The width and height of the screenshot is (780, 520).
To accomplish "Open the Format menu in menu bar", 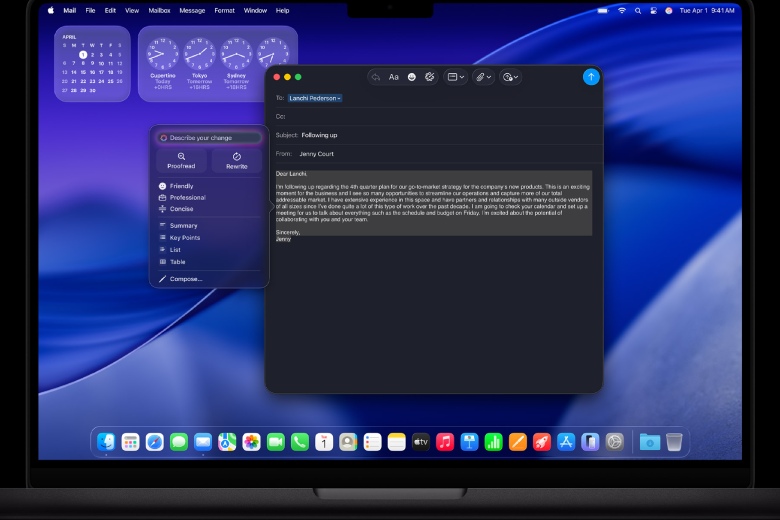I will [224, 10].
